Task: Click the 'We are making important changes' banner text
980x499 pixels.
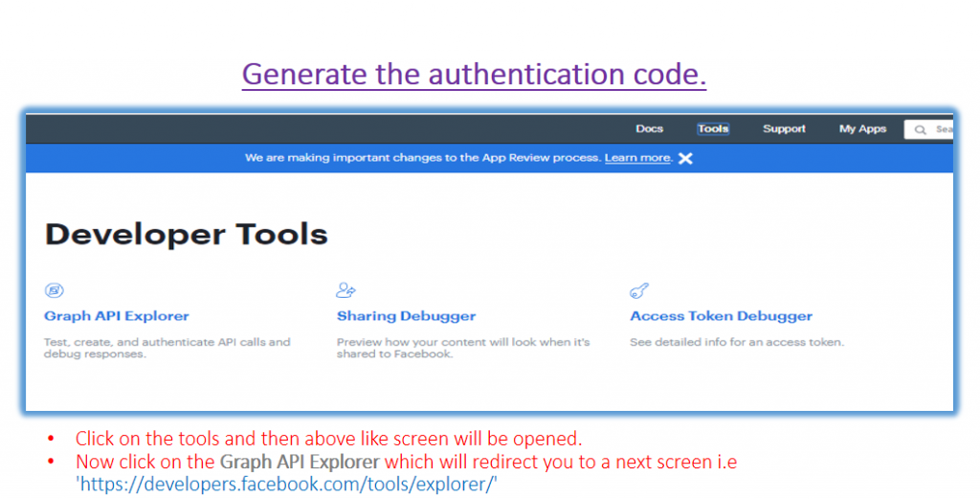Action: (x=423, y=158)
